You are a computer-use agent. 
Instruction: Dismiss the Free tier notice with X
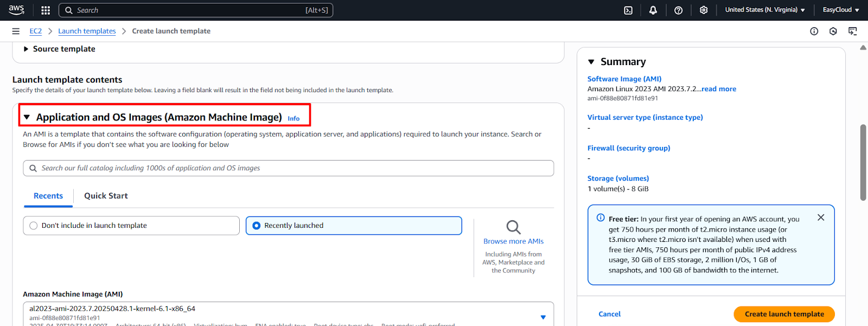(x=821, y=218)
